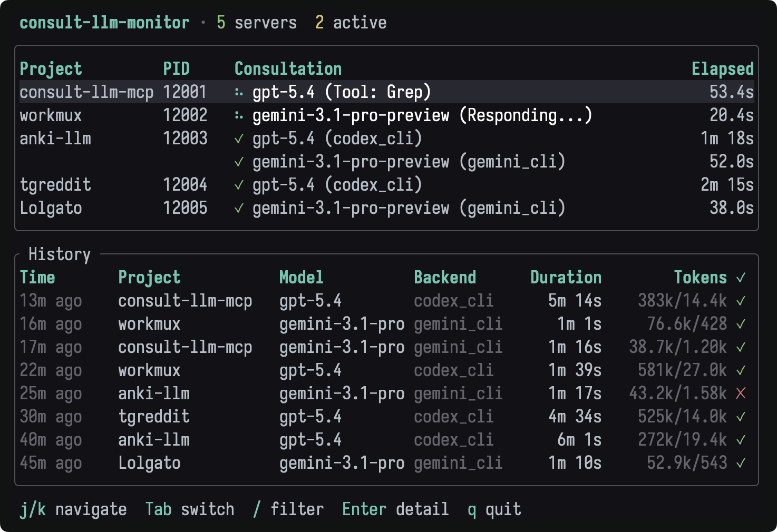Image resolution: width=777 pixels, height=532 pixels.
Task: Click the / filter shortcut hint
Action: click(x=288, y=509)
